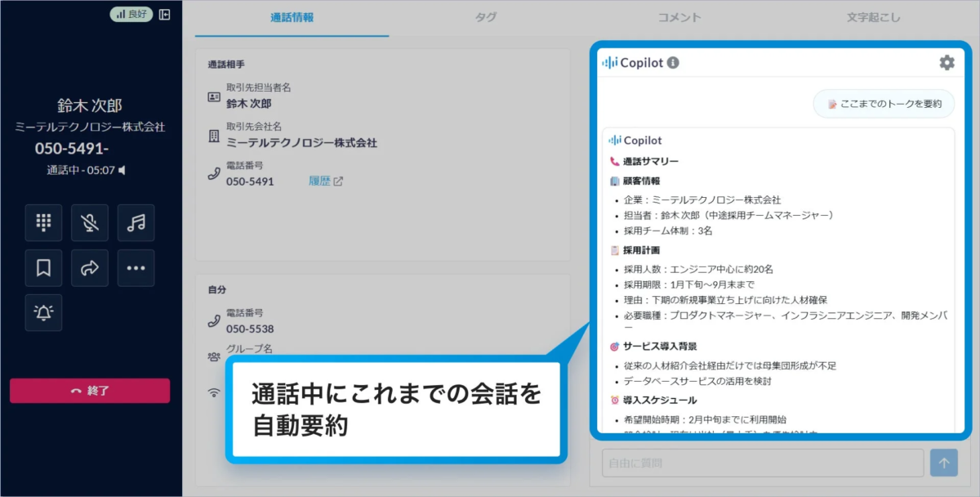Open more call options menu
The image size is (980, 497).
pos(135,268)
